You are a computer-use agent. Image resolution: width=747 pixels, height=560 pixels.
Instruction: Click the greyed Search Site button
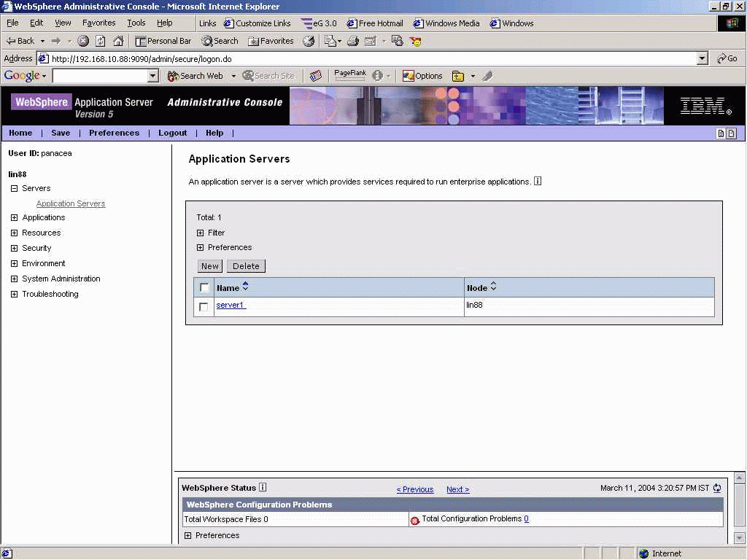coord(268,76)
